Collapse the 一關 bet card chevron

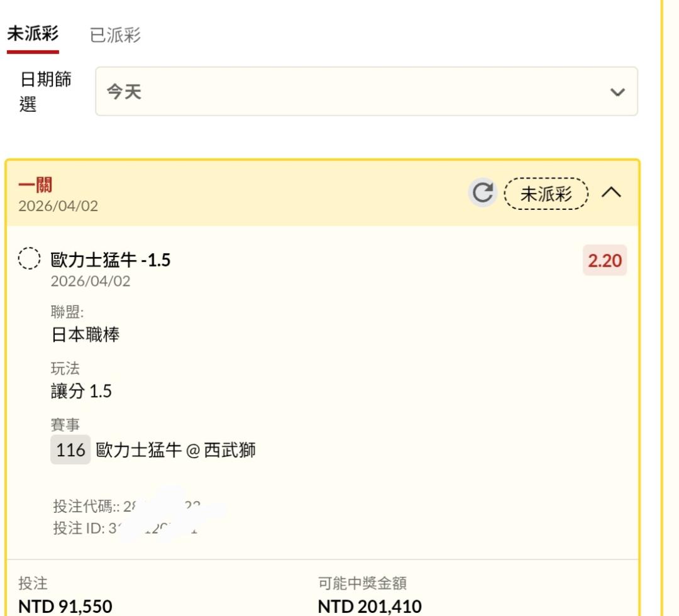(x=611, y=193)
